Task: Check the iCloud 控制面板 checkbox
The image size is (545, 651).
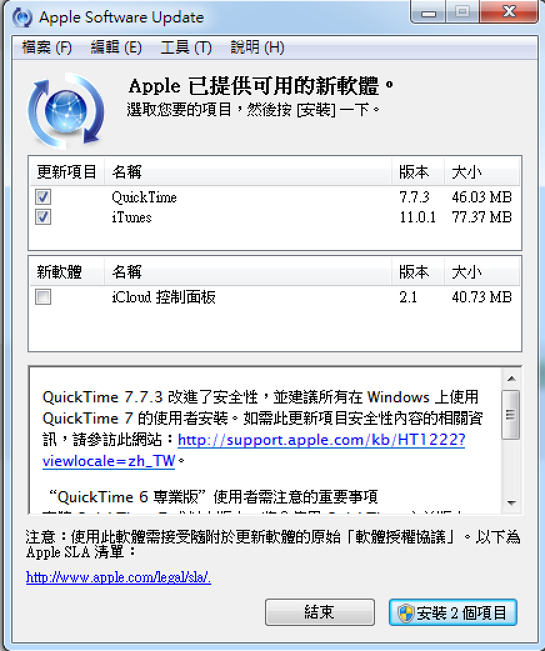Action: tap(43, 297)
